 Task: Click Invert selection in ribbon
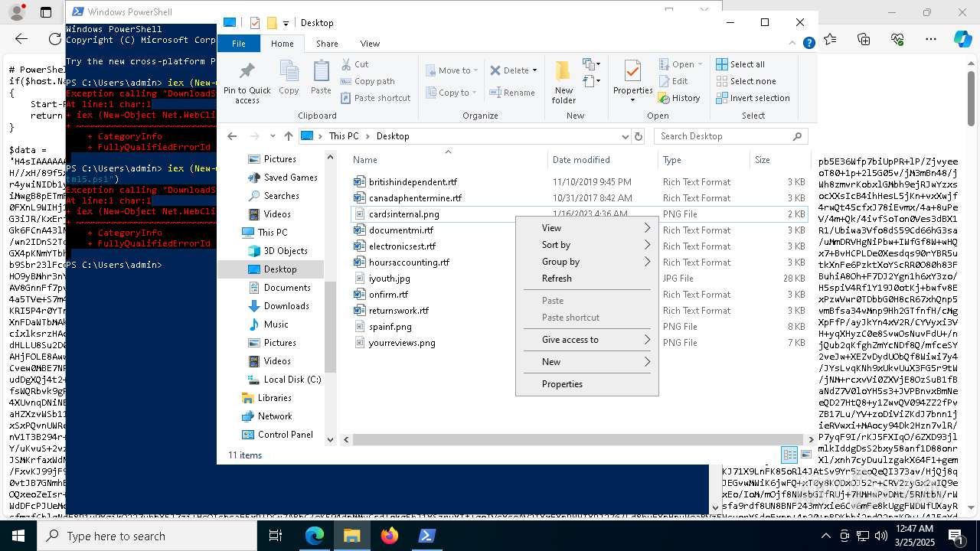point(753,98)
